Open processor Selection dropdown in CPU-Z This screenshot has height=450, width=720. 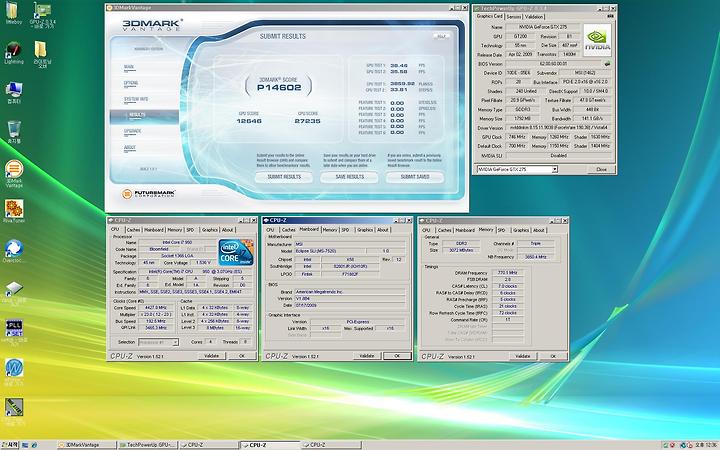click(174, 342)
